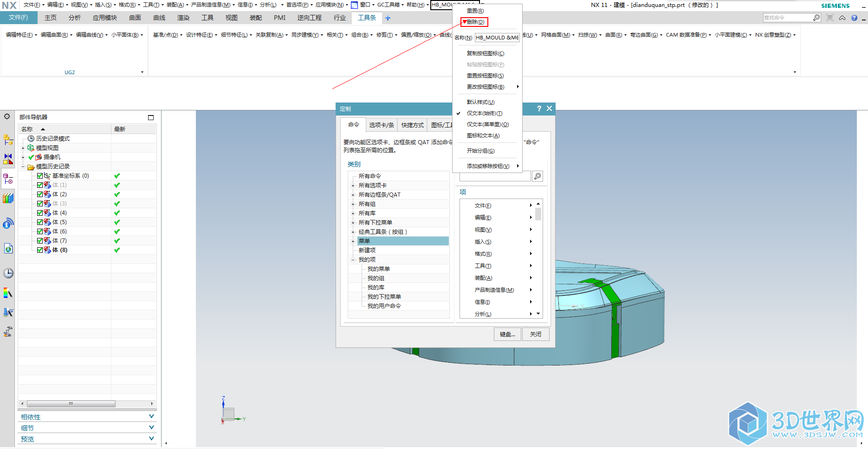Open the Constraint Navigator sidebar tab
The image size is (868, 449).
coord(8,159)
